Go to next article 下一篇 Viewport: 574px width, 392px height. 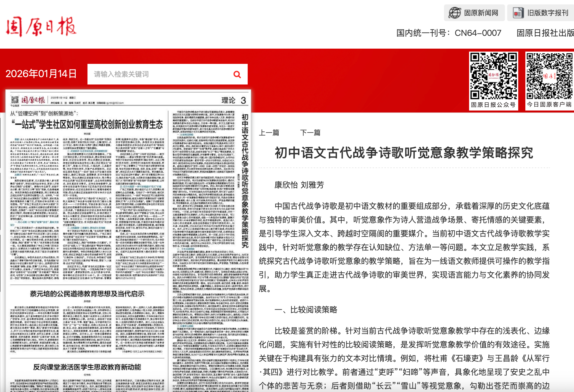click(310, 133)
